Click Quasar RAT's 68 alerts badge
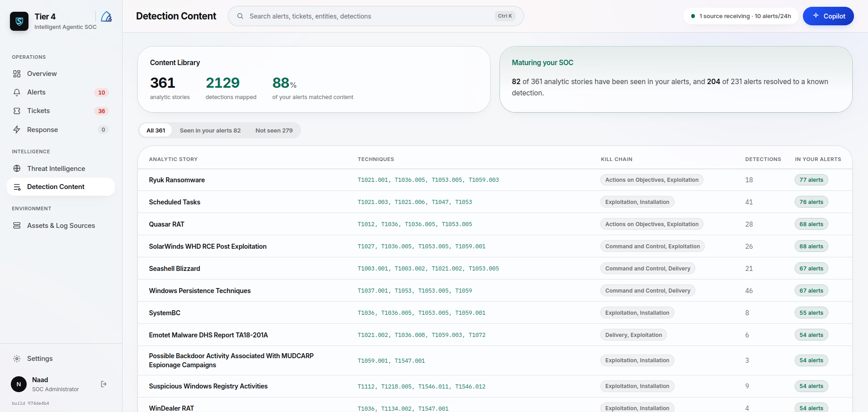Image resolution: width=868 pixels, height=412 pixels. [x=811, y=224]
